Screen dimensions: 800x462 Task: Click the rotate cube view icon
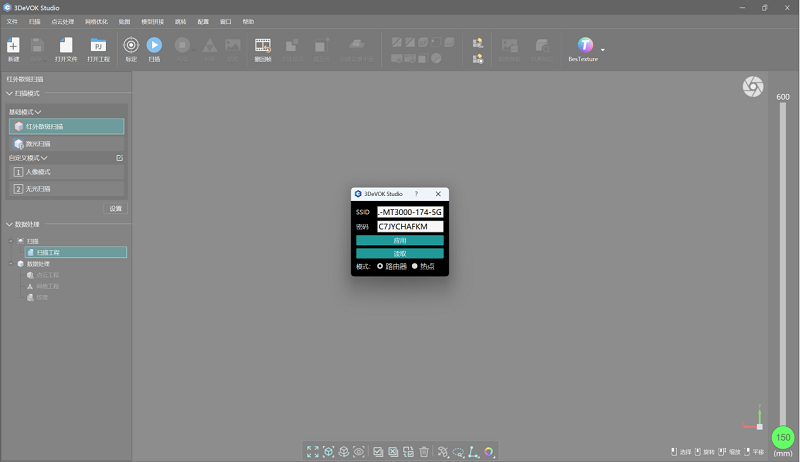click(344, 451)
